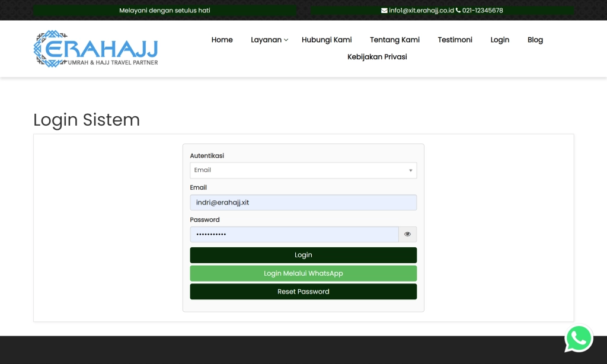Select Home from the navigation
This screenshot has height=364, width=607.
(222, 40)
